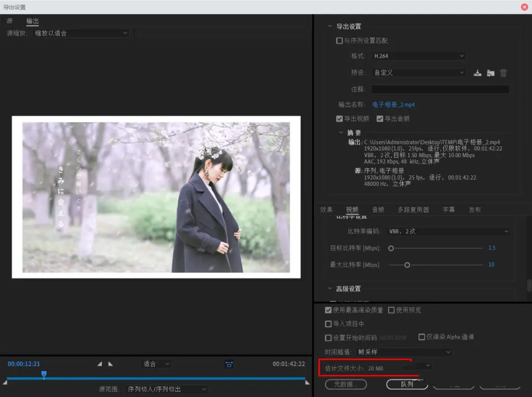Click the import preset icon
Image resolution: width=532 pixels, height=397 pixels.
point(490,73)
